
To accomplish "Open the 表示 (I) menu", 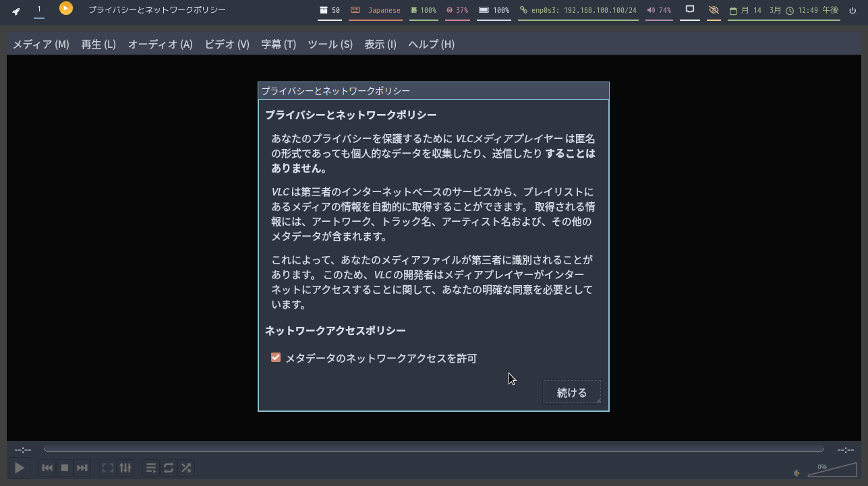I will pos(380,44).
